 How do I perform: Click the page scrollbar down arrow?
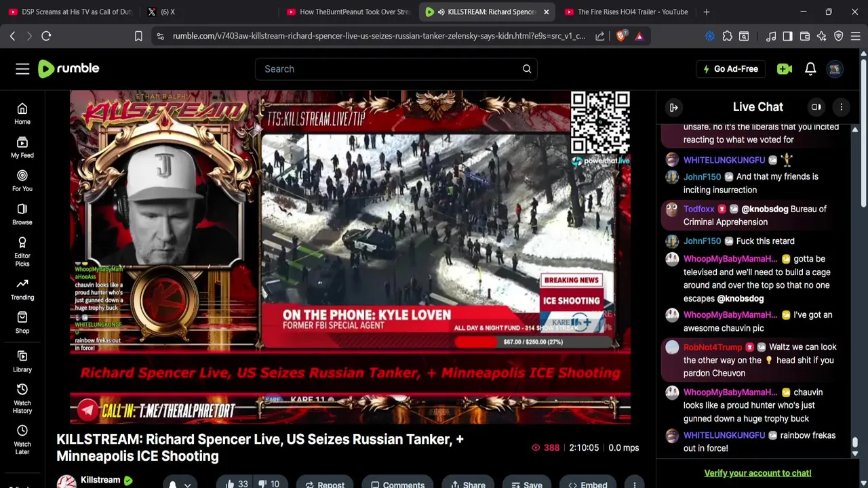[865, 483]
